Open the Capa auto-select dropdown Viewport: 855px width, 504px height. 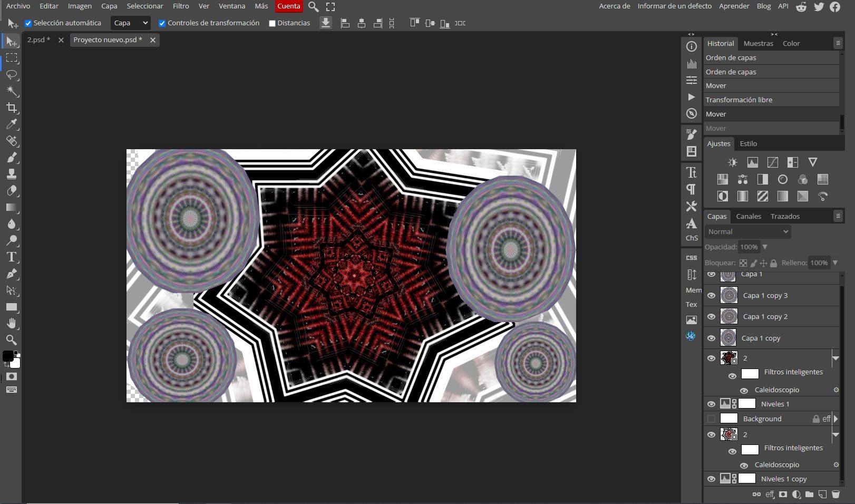(x=131, y=23)
